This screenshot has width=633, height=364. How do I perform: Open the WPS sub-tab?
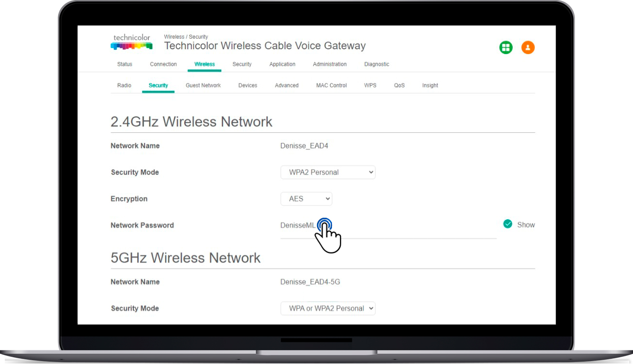(370, 85)
